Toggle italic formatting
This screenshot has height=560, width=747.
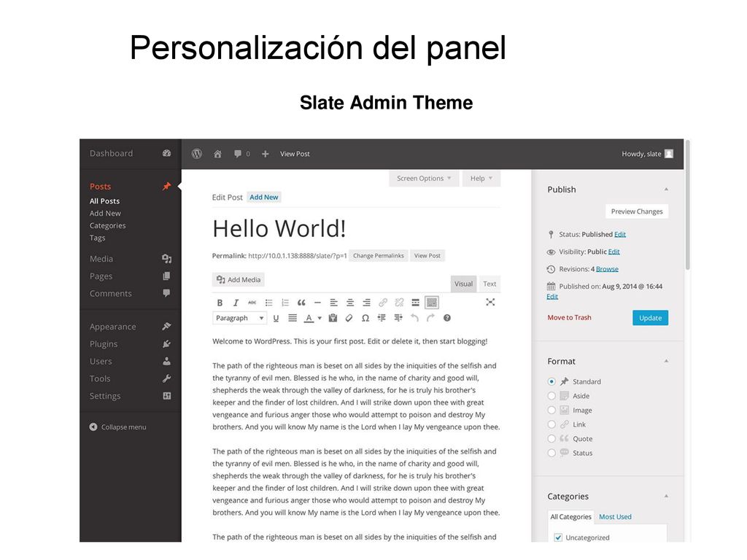[x=236, y=303]
